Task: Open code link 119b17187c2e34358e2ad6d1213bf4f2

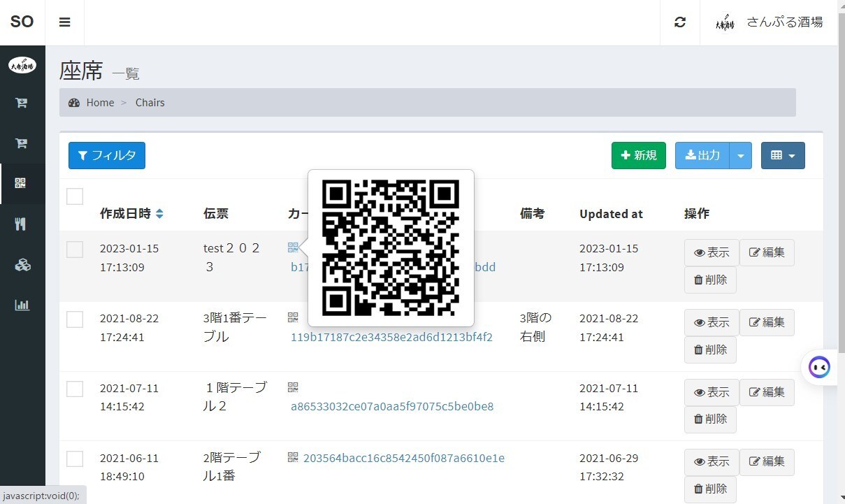Action: (391, 337)
